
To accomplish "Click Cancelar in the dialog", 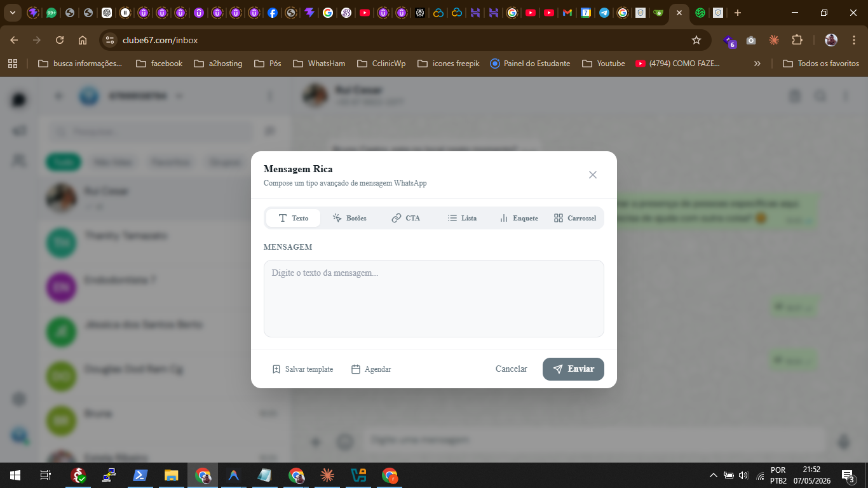I will (x=512, y=369).
